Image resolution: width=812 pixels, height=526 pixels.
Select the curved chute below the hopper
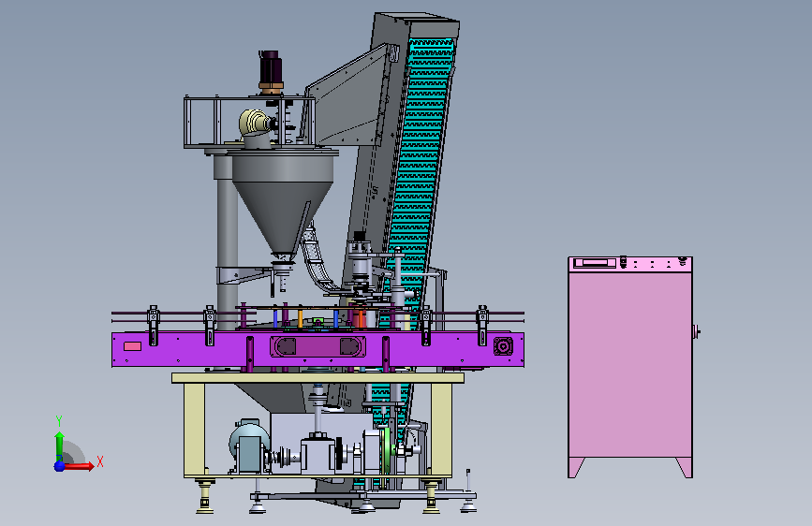pos(318,260)
